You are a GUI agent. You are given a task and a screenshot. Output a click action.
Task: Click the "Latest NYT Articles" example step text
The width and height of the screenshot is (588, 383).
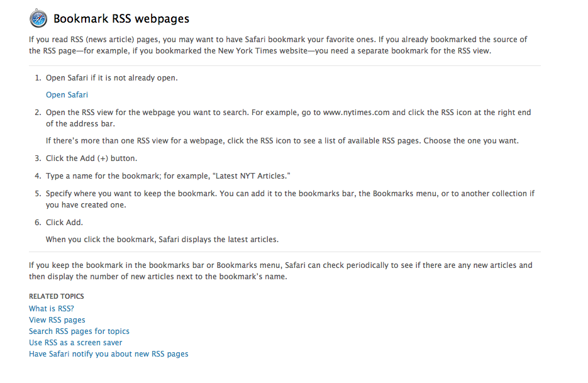[x=168, y=176]
